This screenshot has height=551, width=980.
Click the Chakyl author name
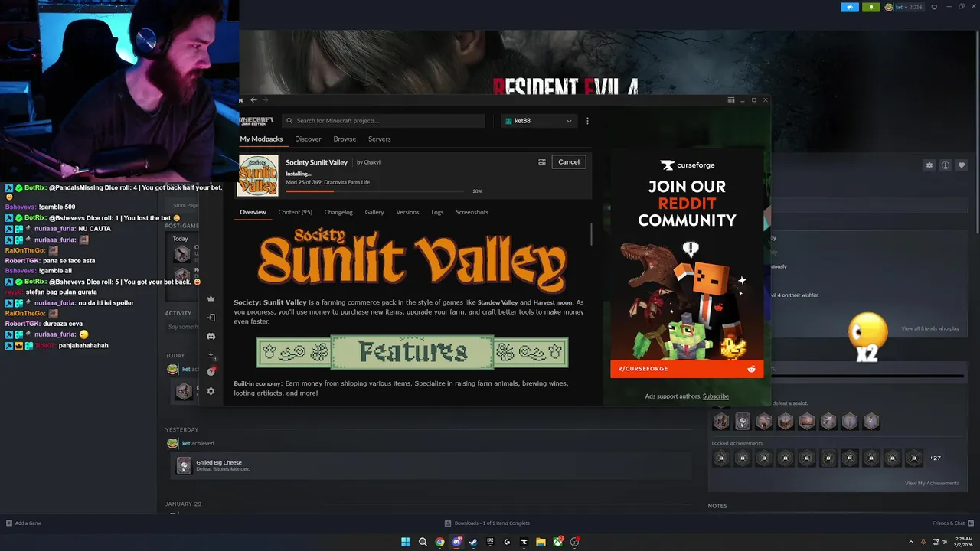371,162
